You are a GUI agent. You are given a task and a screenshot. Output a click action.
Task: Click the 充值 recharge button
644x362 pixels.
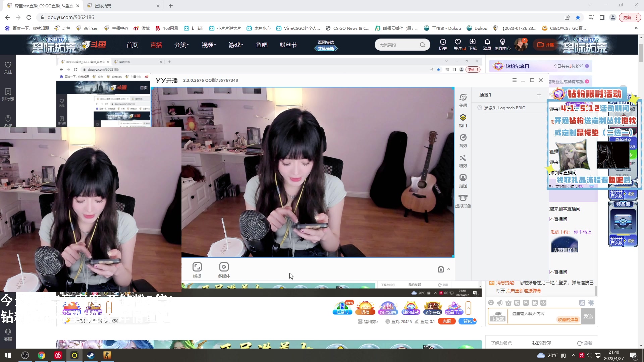(x=446, y=321)
